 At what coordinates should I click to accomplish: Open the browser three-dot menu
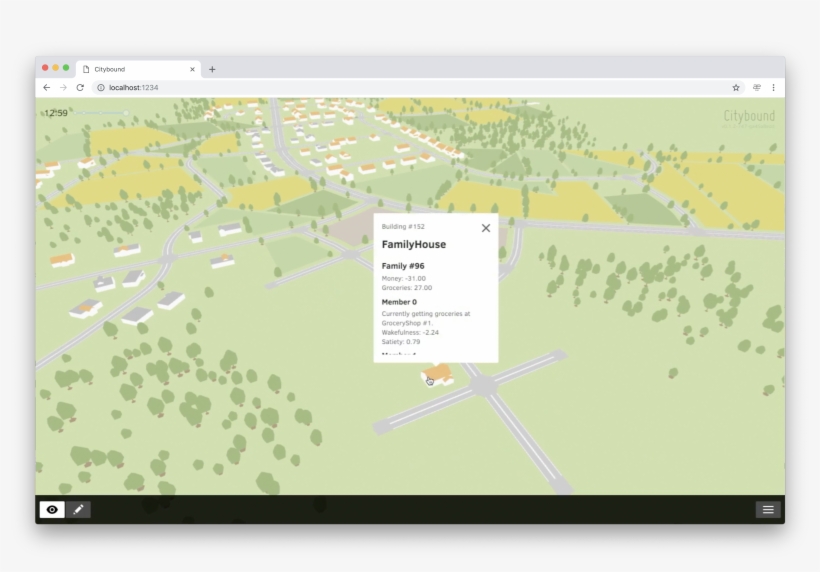pyautogui.click(x=773, y=88)
